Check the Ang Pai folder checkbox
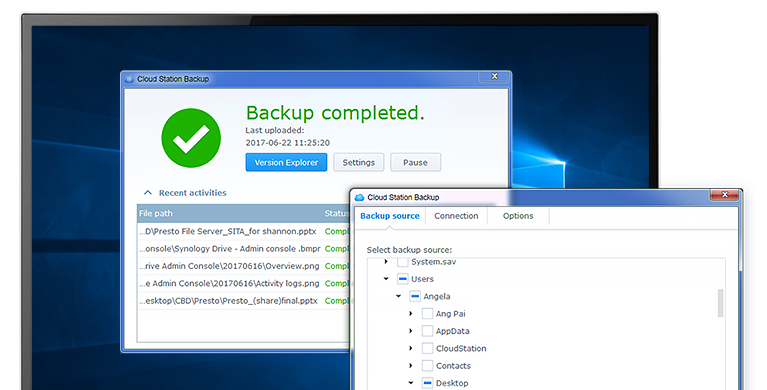Viewport: 767px width, 390px height. click(x=427, y=314)
